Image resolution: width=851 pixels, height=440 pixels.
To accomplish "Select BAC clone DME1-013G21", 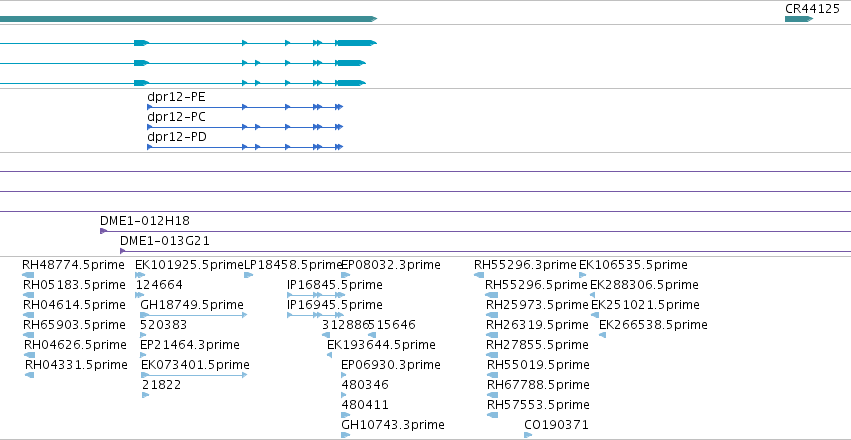I will pyautogui.click(x=165, y=241).
